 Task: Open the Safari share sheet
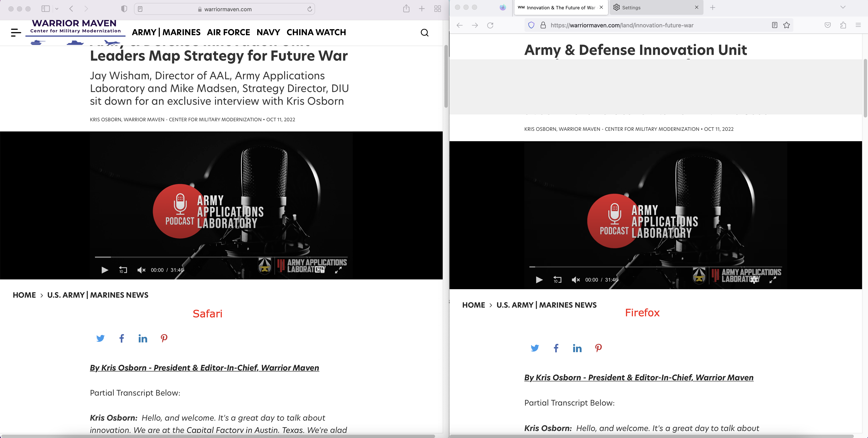(406, 9)
